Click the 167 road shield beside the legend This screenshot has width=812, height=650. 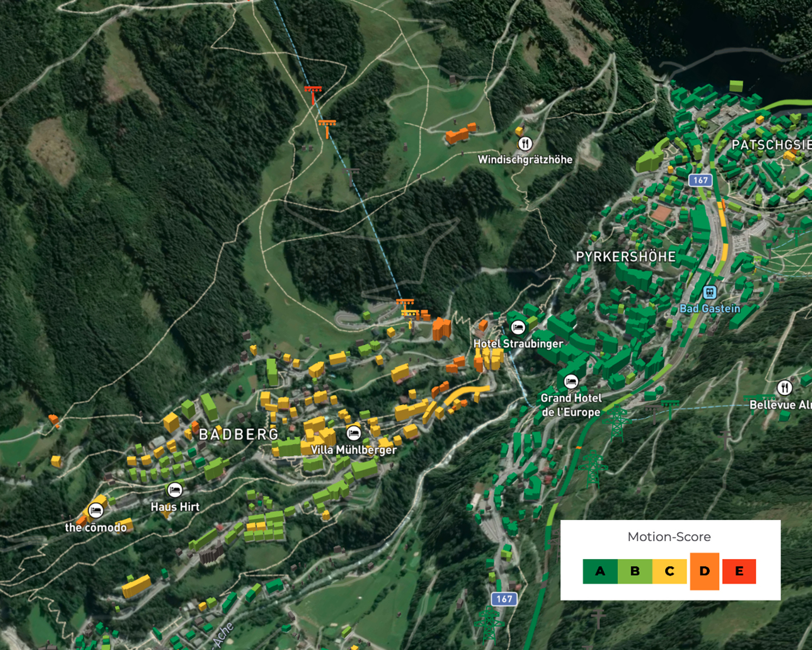(x=504, y=599)
